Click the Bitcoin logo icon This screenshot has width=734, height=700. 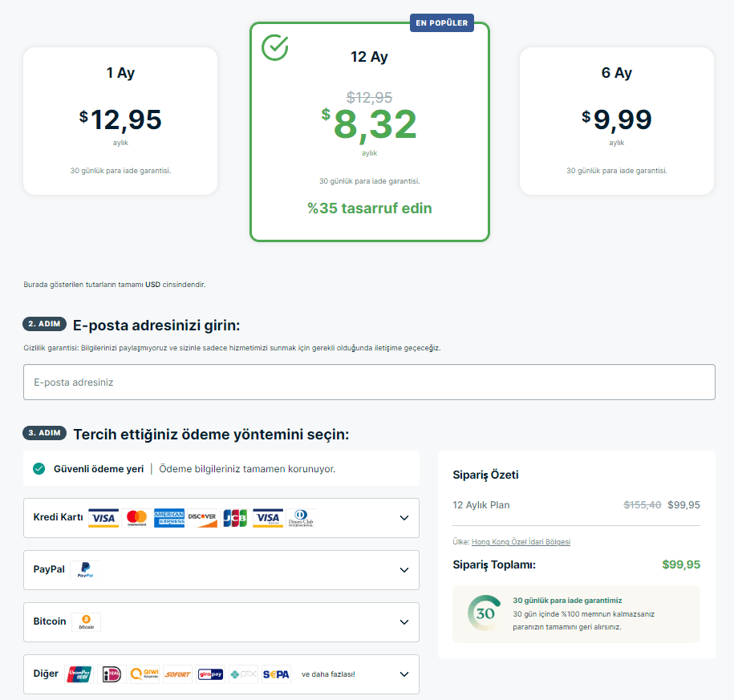pos(86,622)
